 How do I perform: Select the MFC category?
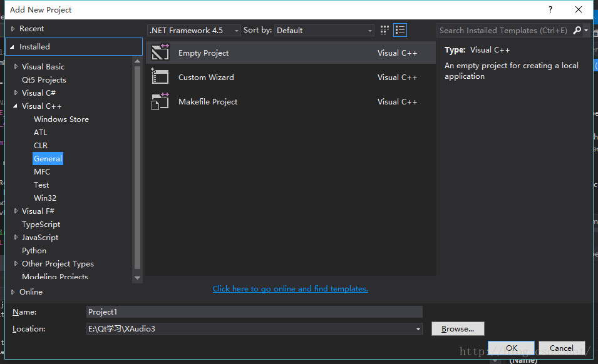point(42,172)
